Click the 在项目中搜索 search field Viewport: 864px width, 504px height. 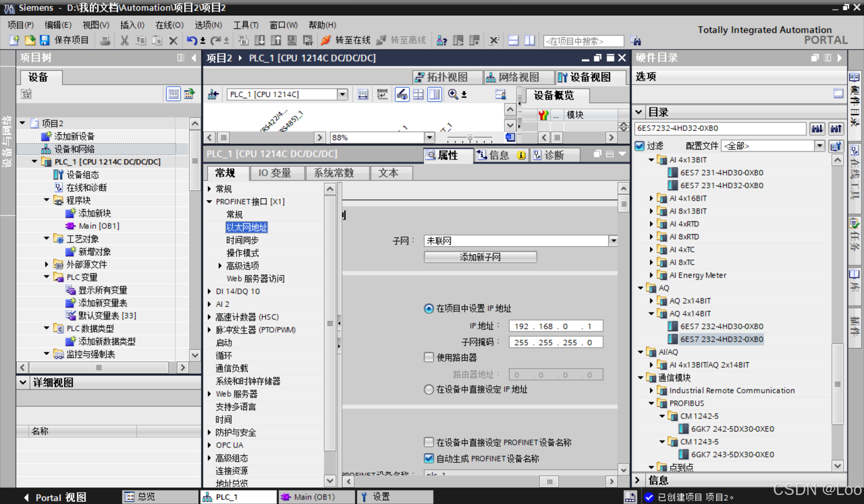point(583,41)
